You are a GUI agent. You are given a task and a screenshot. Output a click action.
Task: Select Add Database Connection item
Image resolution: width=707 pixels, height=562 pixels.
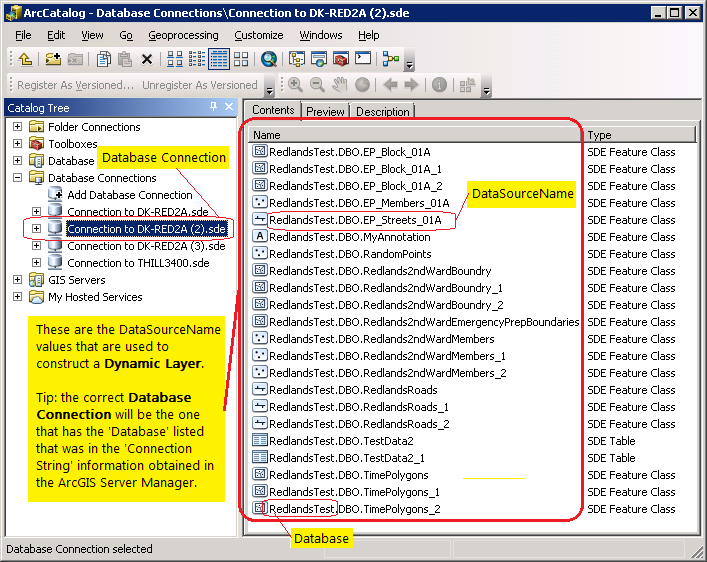(129, 195)
